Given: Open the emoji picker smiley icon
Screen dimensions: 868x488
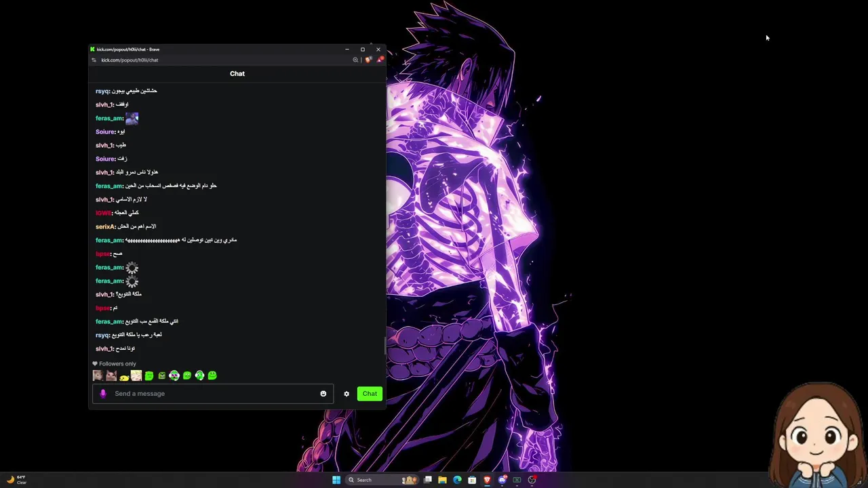Looking at the screenshot, I should point(323,394).
